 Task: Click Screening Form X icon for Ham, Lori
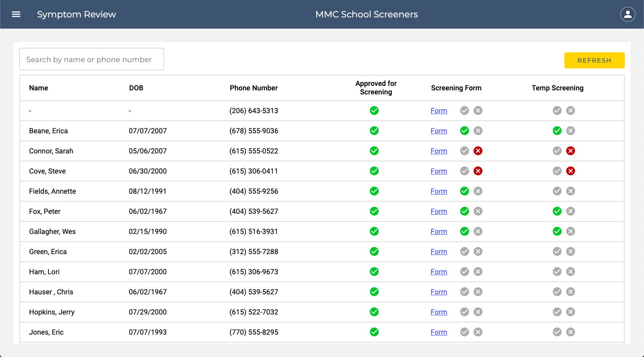pos(478,272)
